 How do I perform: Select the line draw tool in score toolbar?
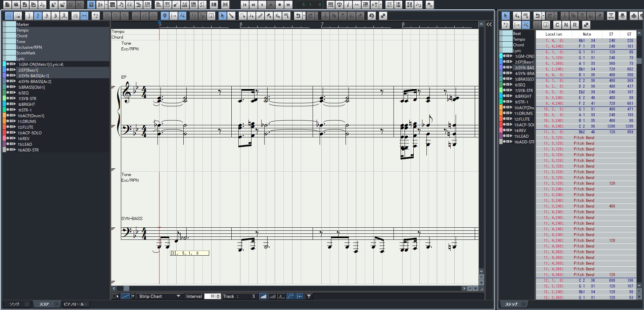point(231,15)
